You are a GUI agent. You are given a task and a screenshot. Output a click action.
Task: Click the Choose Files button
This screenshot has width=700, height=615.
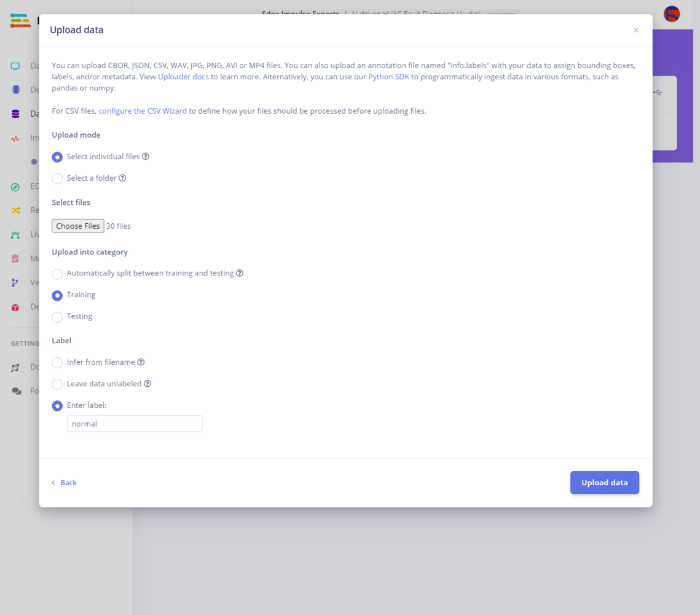point(77,226)
